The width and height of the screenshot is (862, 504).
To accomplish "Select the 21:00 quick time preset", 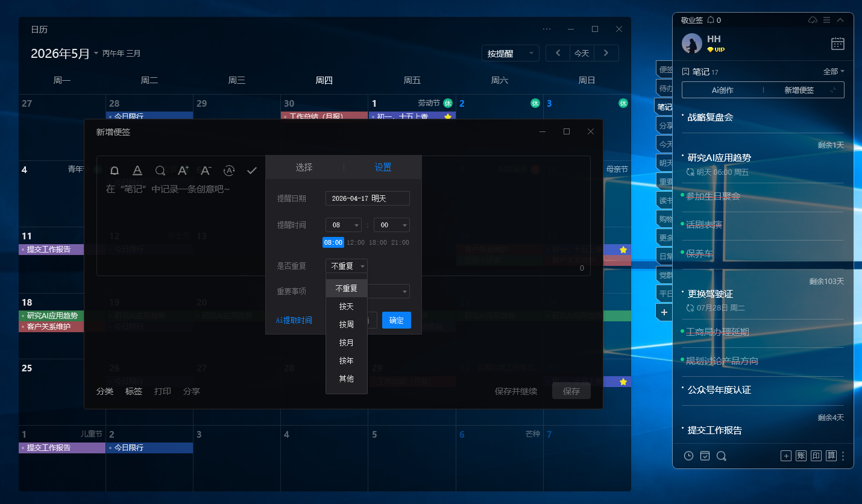I will 400,242.
